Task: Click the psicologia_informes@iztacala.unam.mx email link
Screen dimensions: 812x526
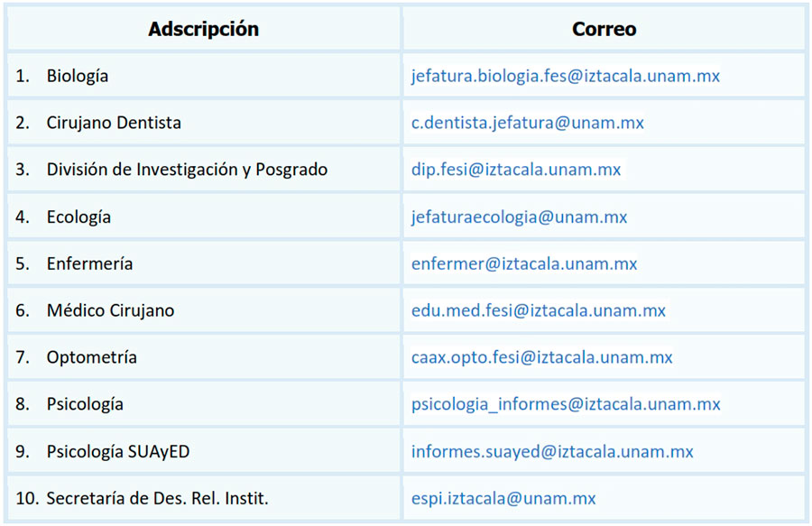Action: (x=566, y=404)
